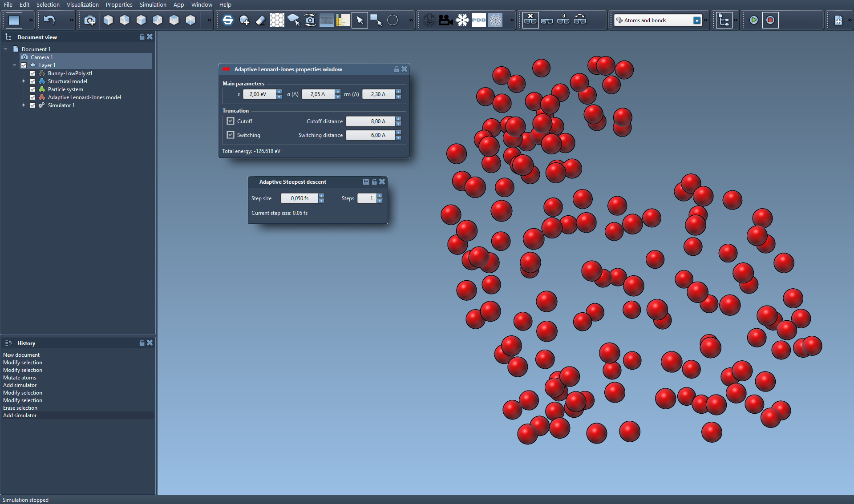Click the Mutate atoms history entry
This screenshot has width=854, height=504.
(x=20, y=378)
